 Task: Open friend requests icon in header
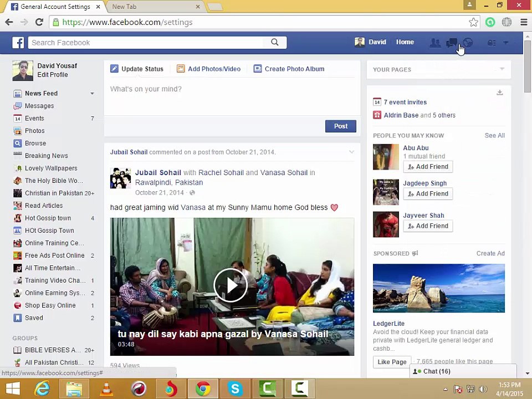(435, 43)
